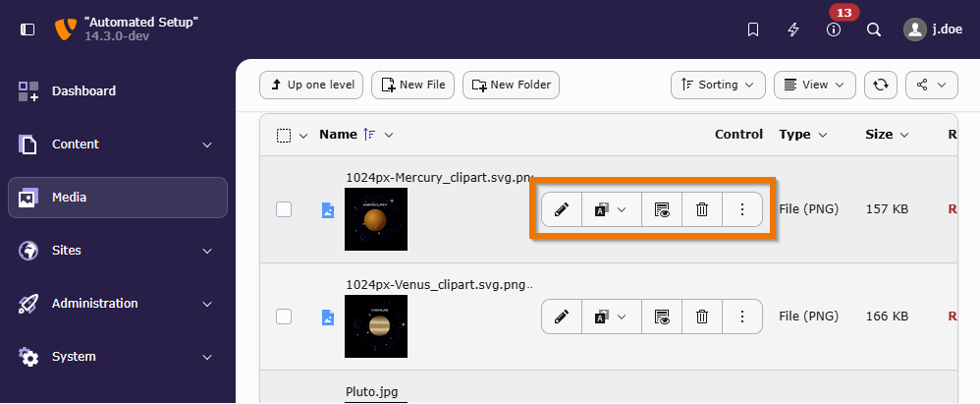Select the Venus clipart checkbox
This screenshot has height=404, width=980.
[x=284, y=317]
